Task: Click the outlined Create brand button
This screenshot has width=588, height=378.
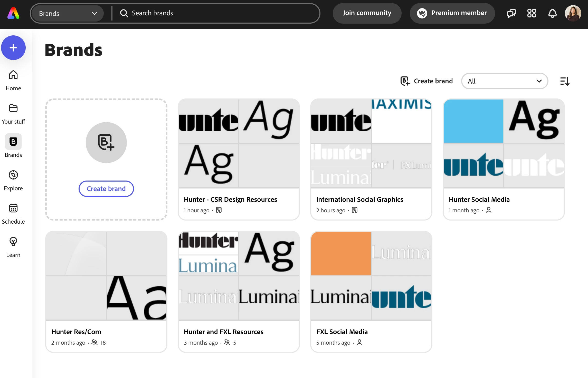Action: tap(106, 189)
